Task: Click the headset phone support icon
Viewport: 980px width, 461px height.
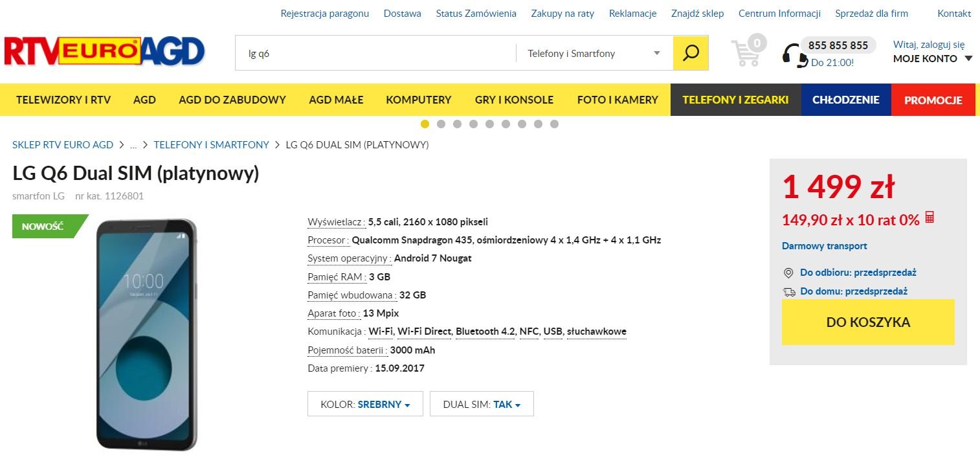Action: (794, 56)
